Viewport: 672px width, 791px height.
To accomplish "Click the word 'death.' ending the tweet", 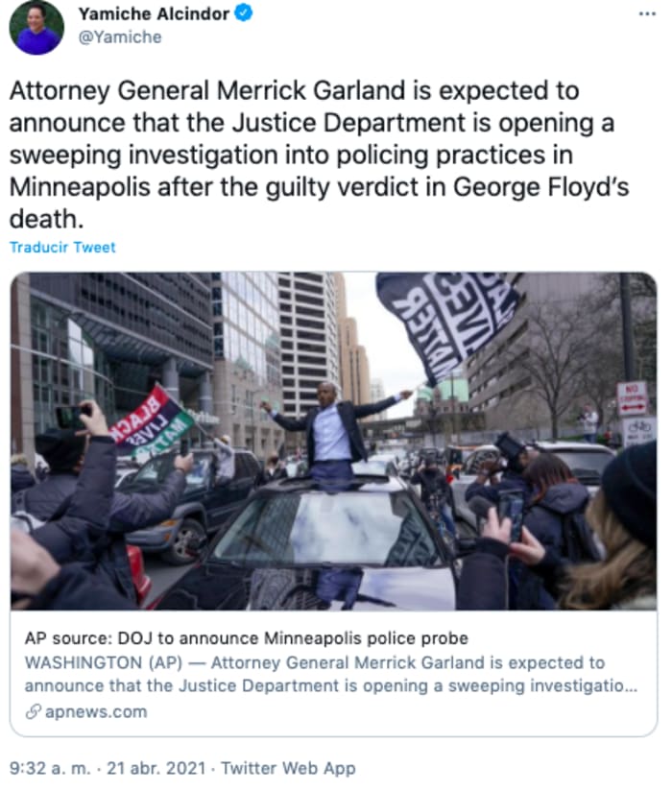I will tap(46, 220).
